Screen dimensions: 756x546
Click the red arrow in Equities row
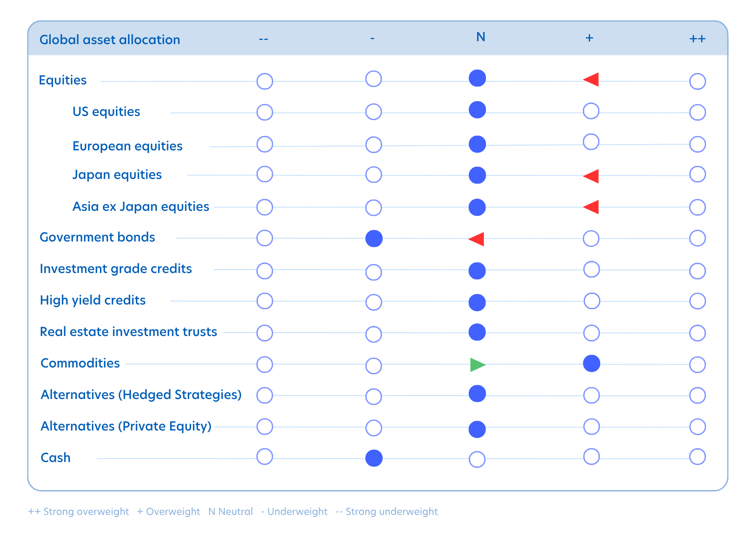click(591, 79)
